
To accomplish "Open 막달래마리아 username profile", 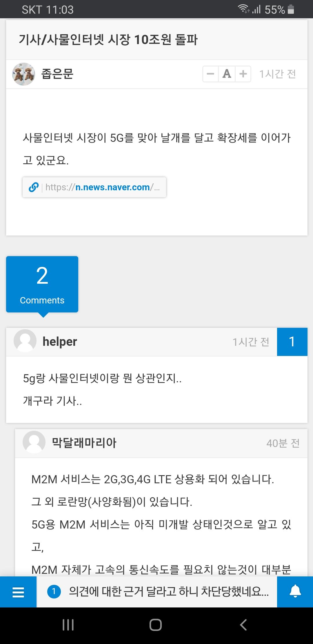I will [84, 443].
